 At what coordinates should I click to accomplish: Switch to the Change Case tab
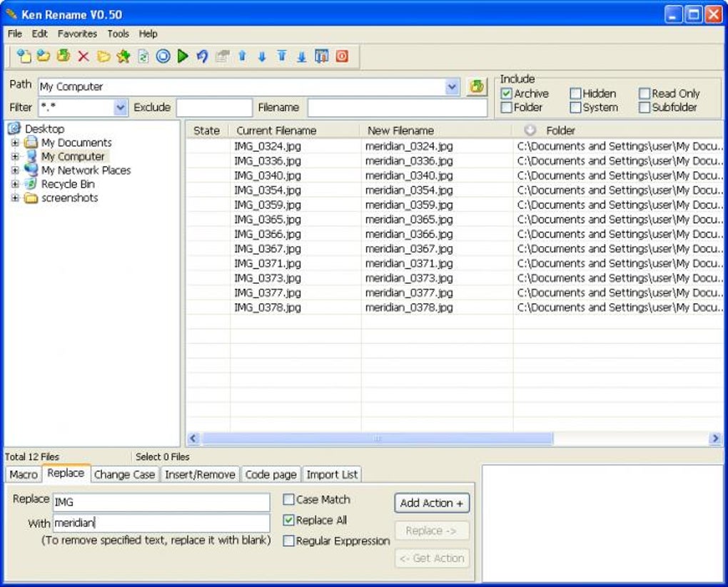124,474
